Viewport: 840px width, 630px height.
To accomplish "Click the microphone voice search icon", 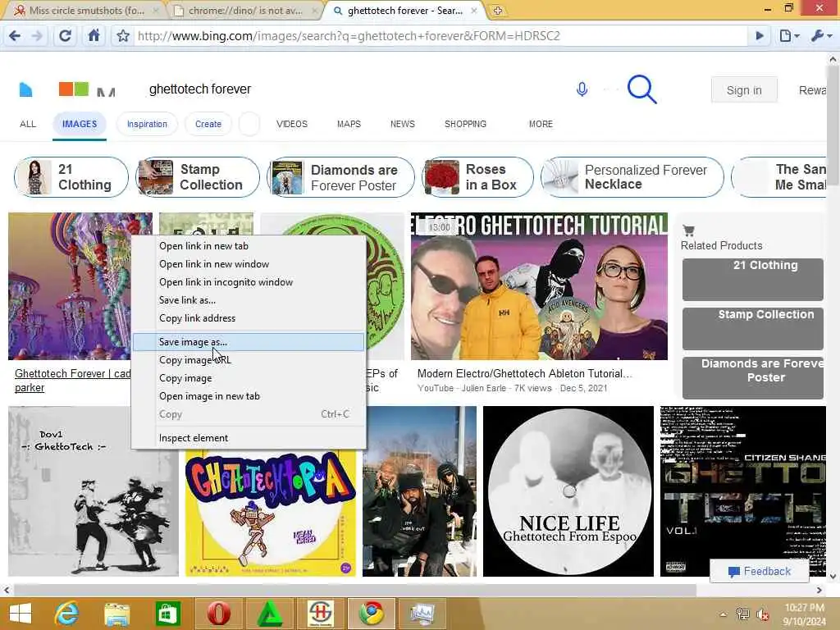I will pyautogui.click(x=582, y=89).
